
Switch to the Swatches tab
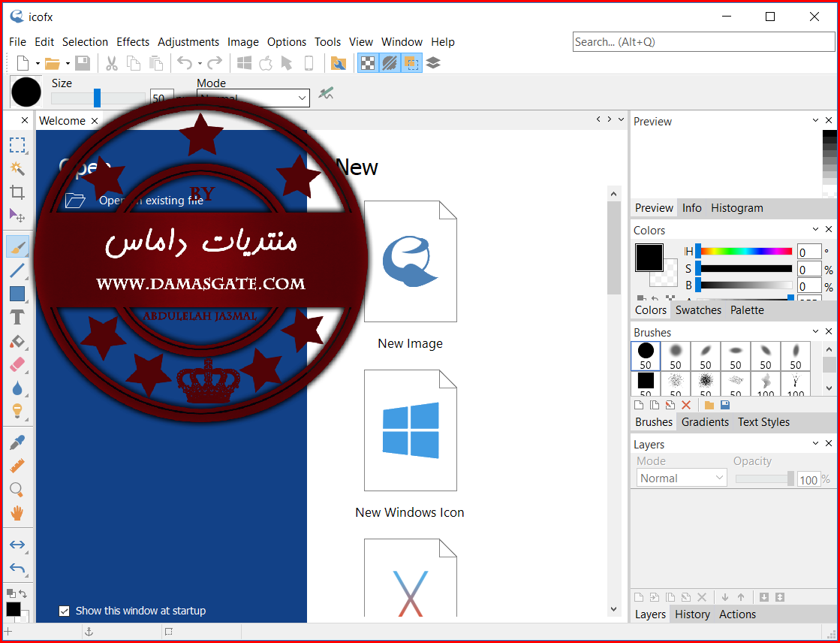(698, 310)
